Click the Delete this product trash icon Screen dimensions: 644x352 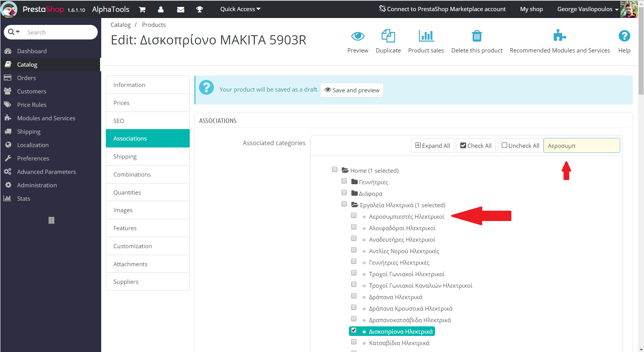[477, 36]
